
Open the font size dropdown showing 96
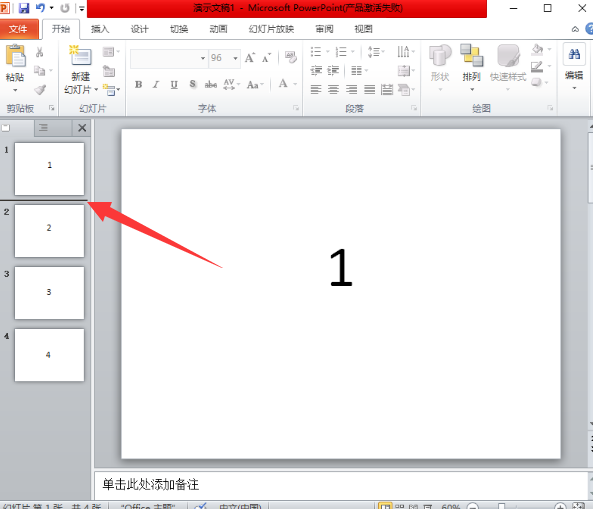pos(235,58)
